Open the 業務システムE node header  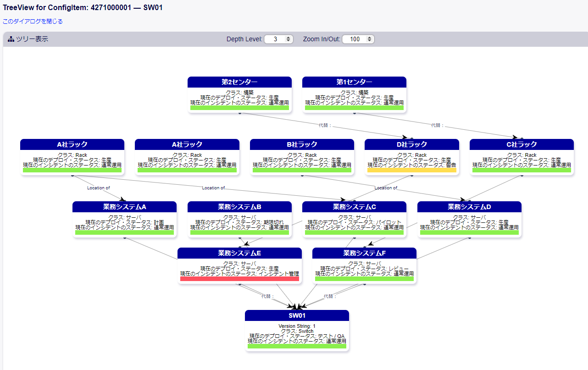point(239,253)
